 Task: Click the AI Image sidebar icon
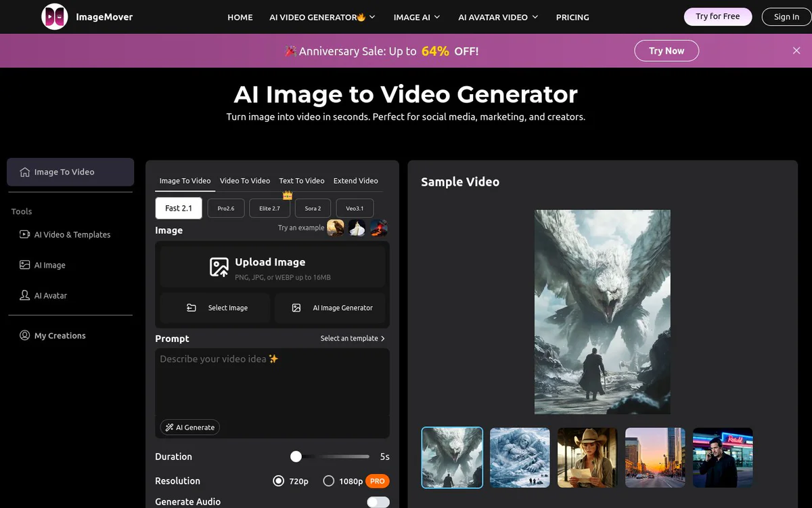pyautogui.click(x=25, y=265)
